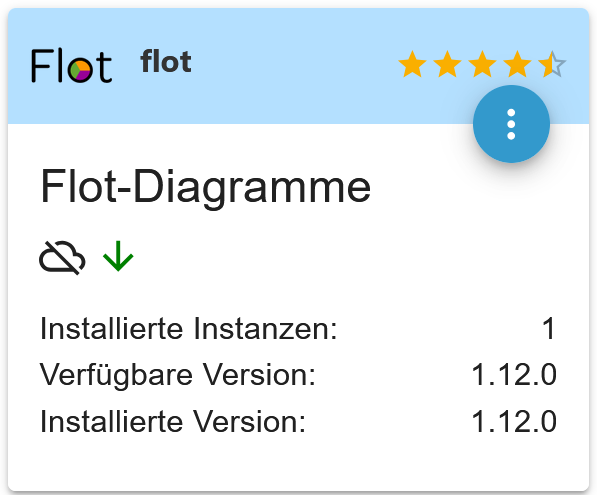
Task: Click the available version value 1.12.0
Action: click(514, 375)
